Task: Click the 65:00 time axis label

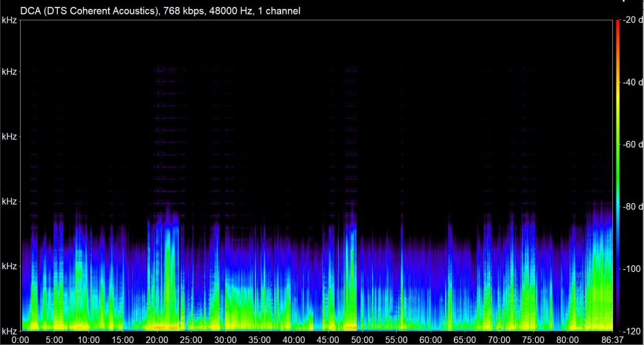Action: coord(465,340)
